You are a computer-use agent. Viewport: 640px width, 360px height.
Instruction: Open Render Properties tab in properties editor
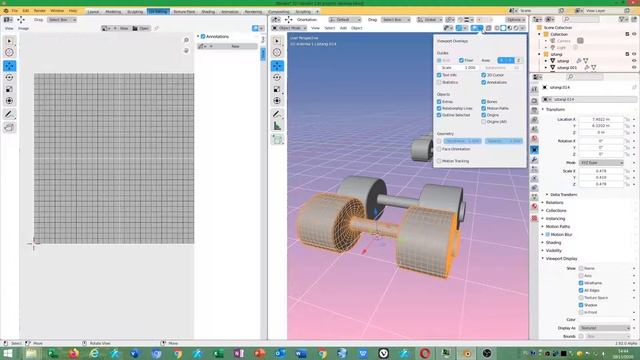pos(534,100)
